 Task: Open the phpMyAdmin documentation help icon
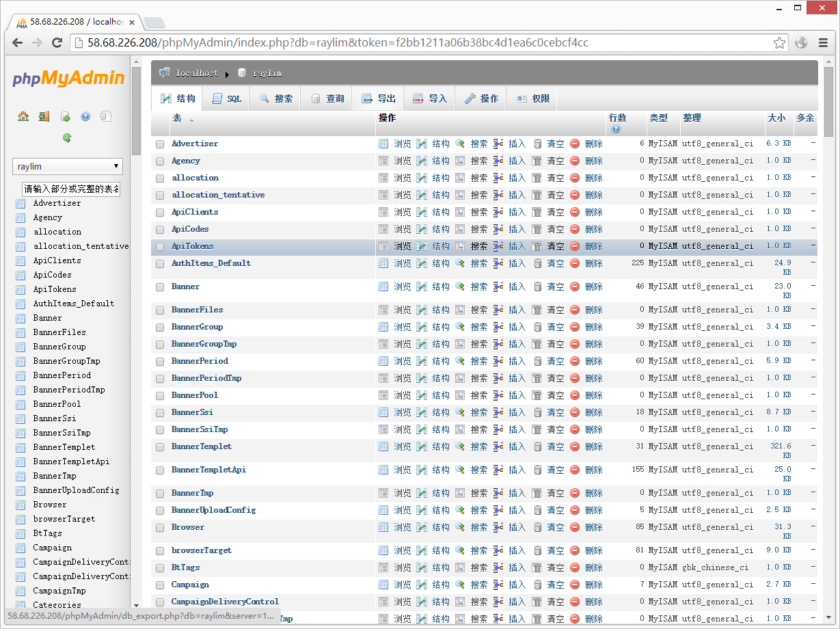(x=85, y=116)
